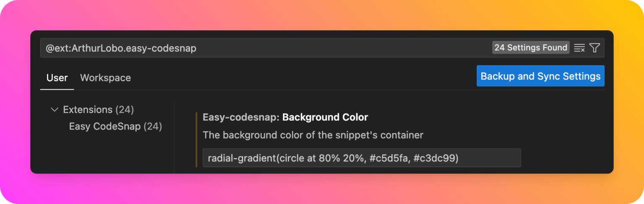
Task: Switch to the User settings tab
Action: pos(57,78)
